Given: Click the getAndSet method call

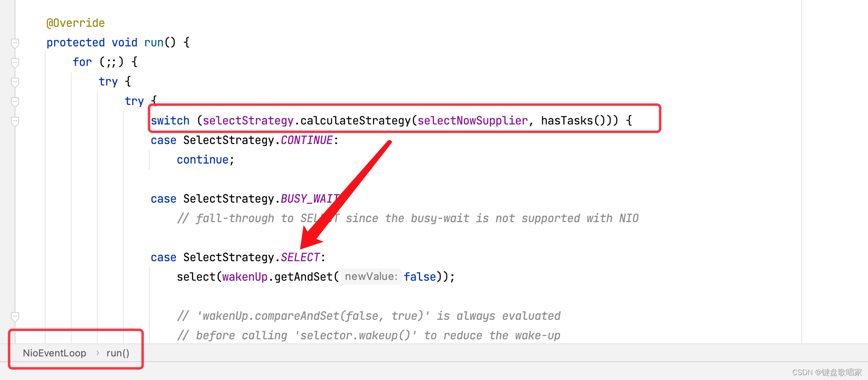Looking at the screenshot, I should pos(303,277).
